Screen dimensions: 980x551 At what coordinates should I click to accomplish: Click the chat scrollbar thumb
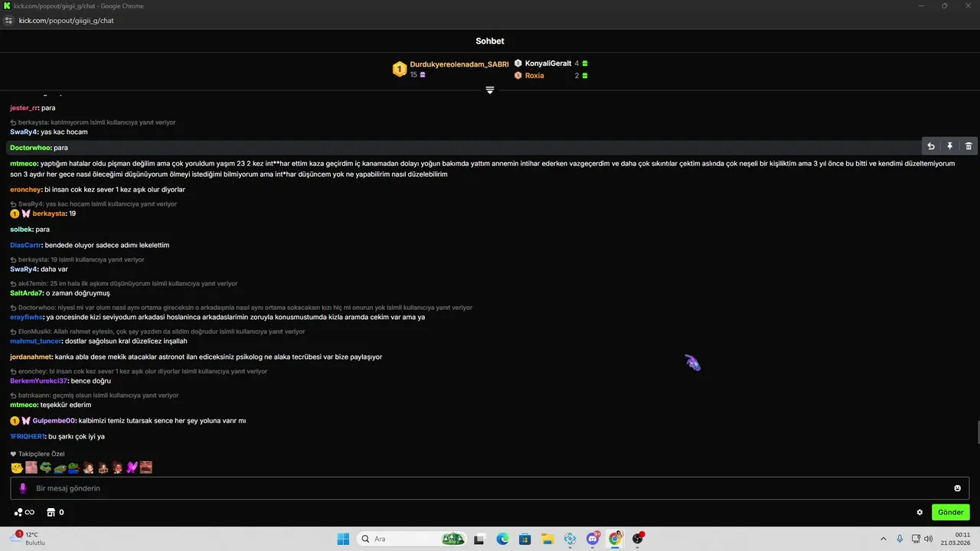(x=977, y=432)
